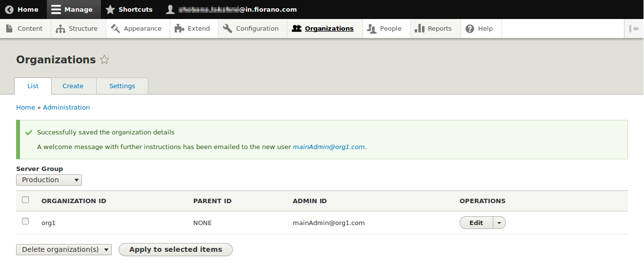644x265 pixels.
Task: Star the Organizations page as shortcut
Action: tap(104, 60)
